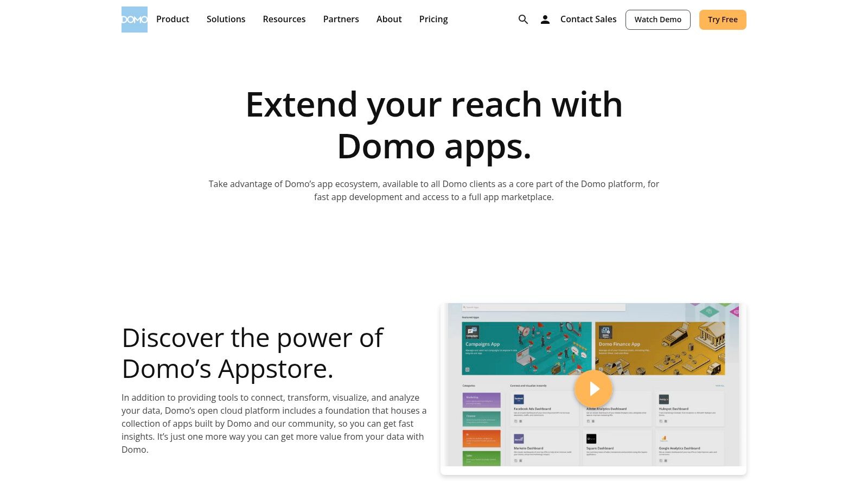
Task: Select the Marketing category tile
Action: (482, 400)
